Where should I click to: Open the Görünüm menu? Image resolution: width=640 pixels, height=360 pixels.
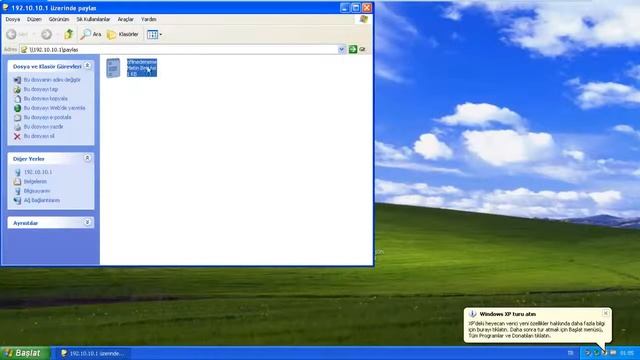click(59, 19)
